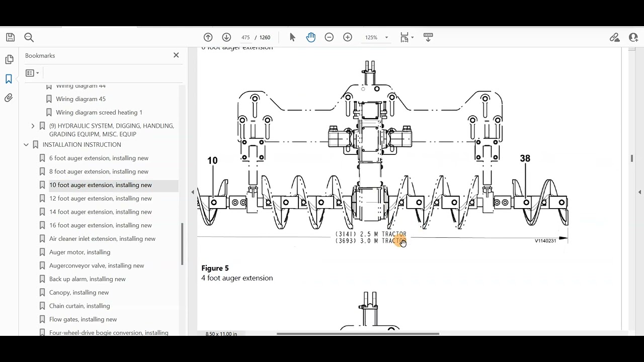This screenshot has width=644, height=362.
Task: Zoom out with the minus icon
Action: coord(329,37)
